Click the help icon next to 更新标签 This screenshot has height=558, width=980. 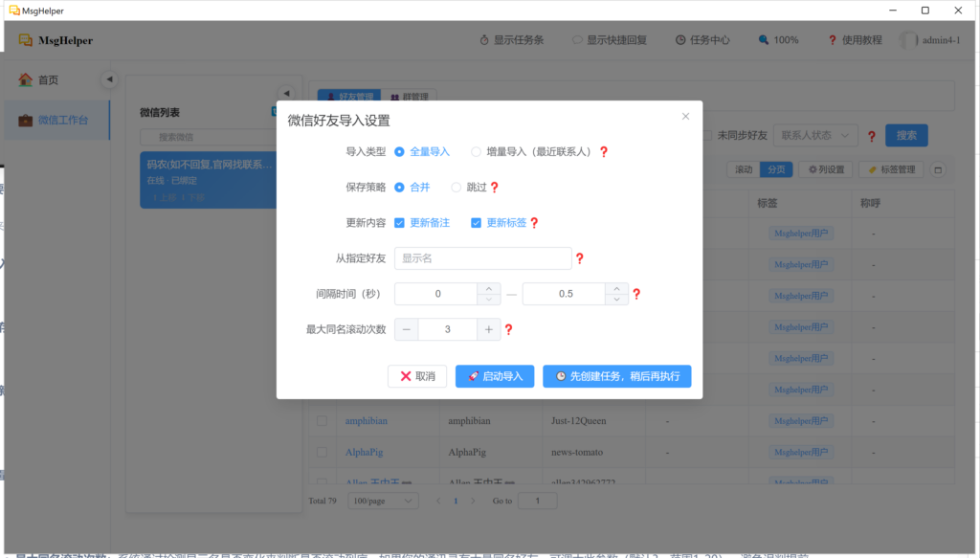534,223
